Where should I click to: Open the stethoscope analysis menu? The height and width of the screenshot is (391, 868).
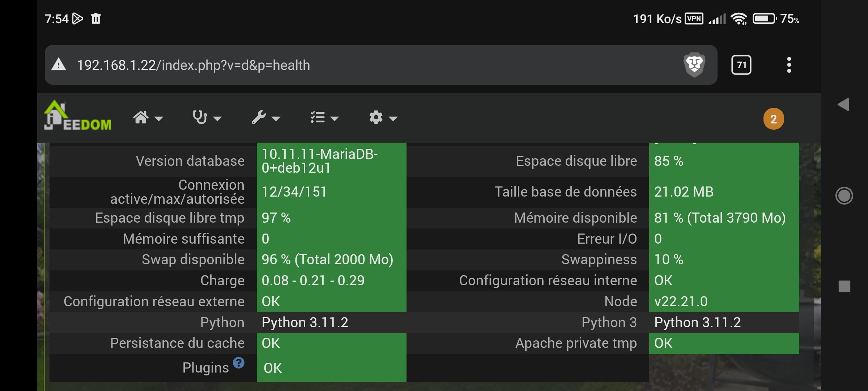pyautogui.click(x=207, y=118)
